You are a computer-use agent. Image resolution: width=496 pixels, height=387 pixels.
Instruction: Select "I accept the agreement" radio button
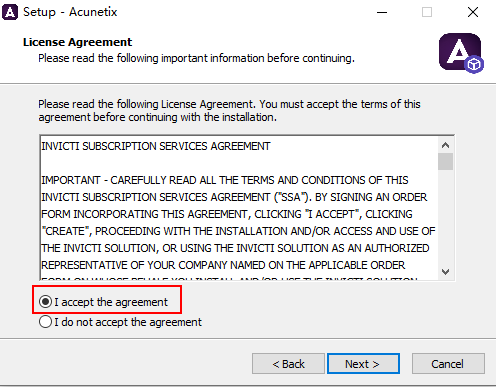[x=45, y=302]
